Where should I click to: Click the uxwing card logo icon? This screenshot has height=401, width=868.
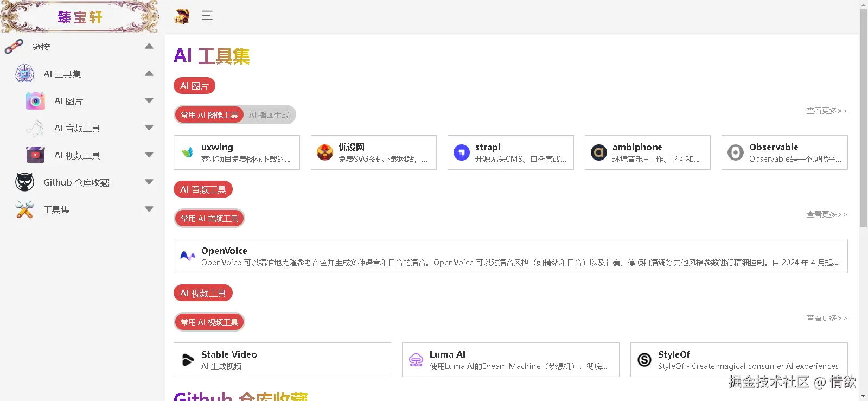pyautogui.click(x=188, y=152)
